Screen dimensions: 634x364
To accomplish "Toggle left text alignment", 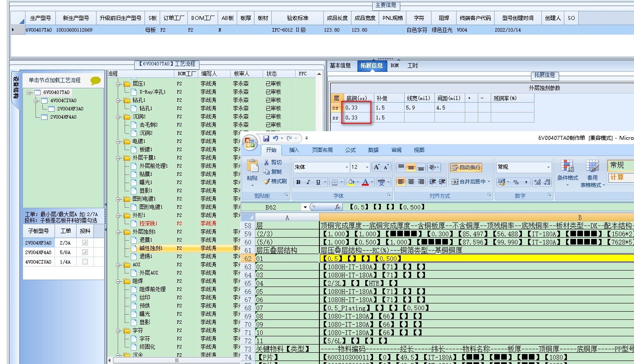I will (401, 182).
